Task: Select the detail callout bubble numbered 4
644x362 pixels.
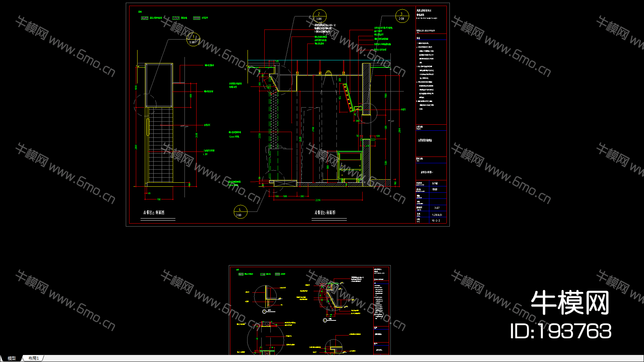Action: pyautogui.click(x=240, y=212)
